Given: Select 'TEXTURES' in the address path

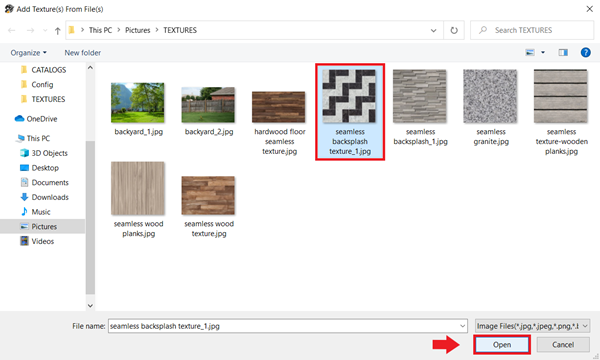Looking at the screenshot, I should point(180,30).
